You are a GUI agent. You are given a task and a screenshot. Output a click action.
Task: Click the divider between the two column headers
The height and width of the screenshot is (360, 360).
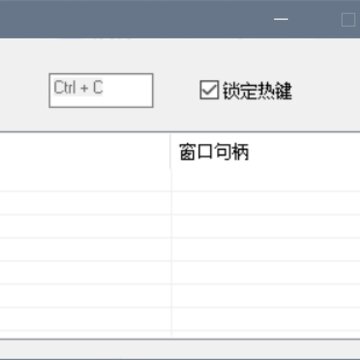coord(171,152)
